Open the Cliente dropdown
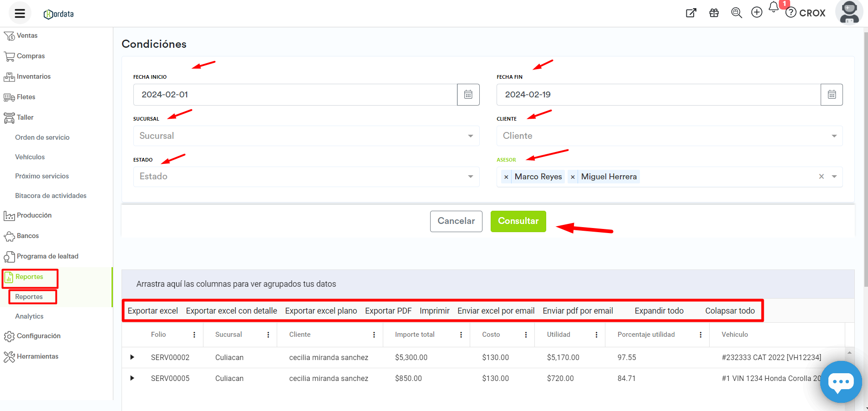The image size is (868, 411). pos(669,136)
